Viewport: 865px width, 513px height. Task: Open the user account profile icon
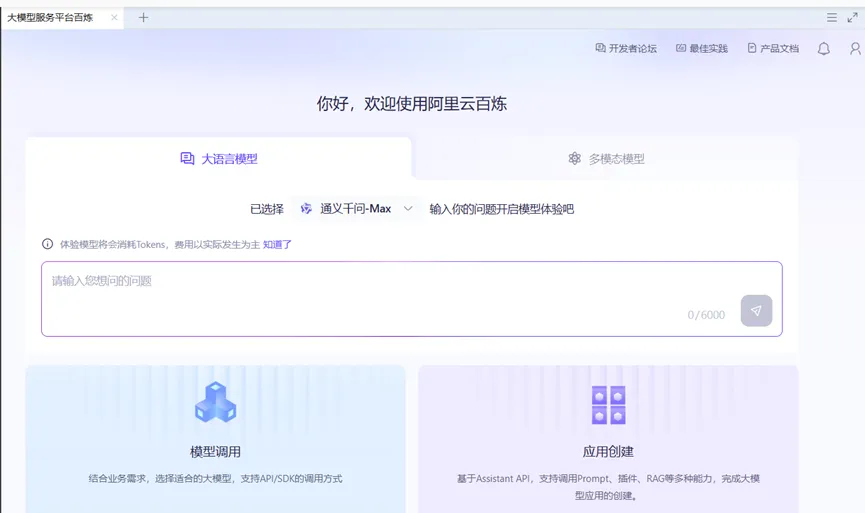[x=856, y=49]
